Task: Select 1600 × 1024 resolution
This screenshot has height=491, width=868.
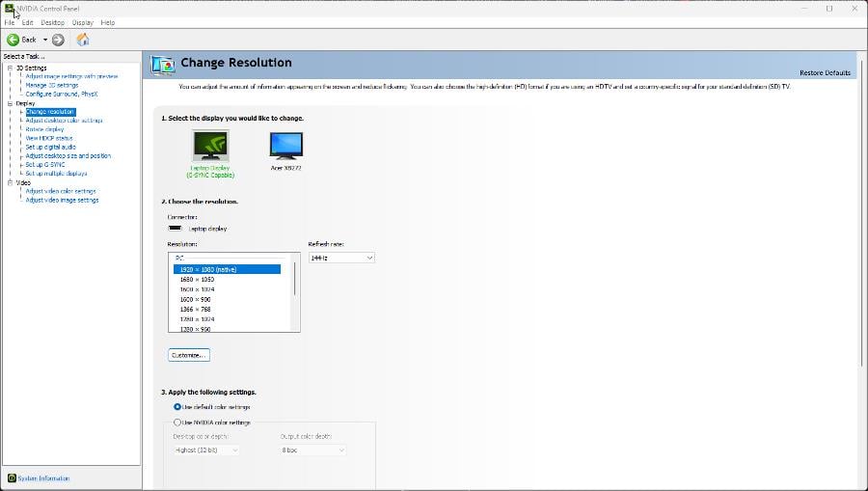Action: [x=197, y=289]
